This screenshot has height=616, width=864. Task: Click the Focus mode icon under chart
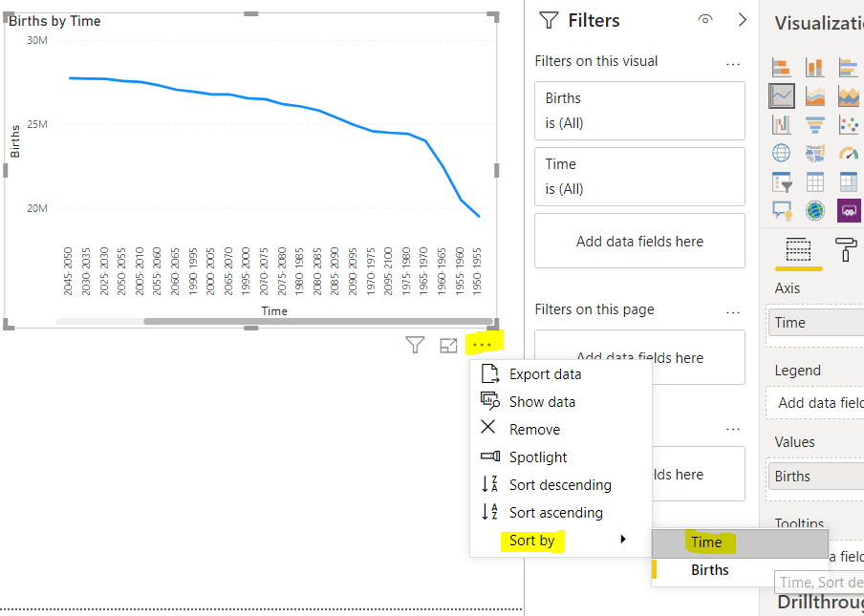(x=448, y=345)
